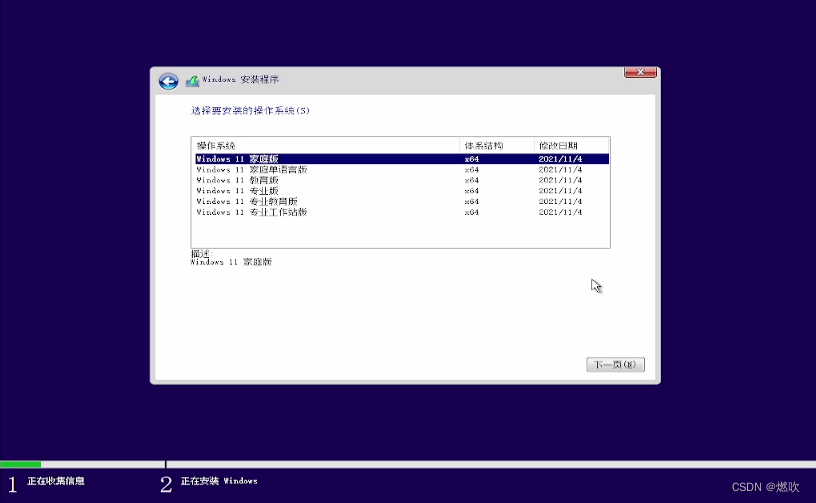This screenshot has width=816, height=503.
Task: Click x64 cell in 专业工作站版 row
Action: pos(471,212)
